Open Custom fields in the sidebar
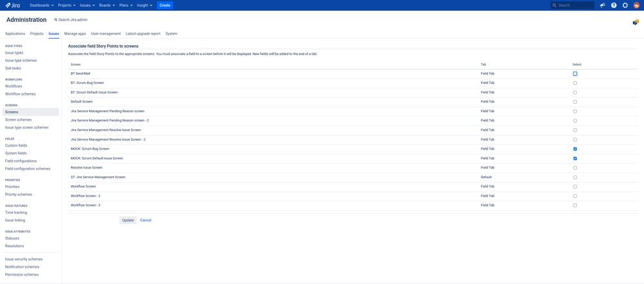644x284 pixels. pos(16,145)
